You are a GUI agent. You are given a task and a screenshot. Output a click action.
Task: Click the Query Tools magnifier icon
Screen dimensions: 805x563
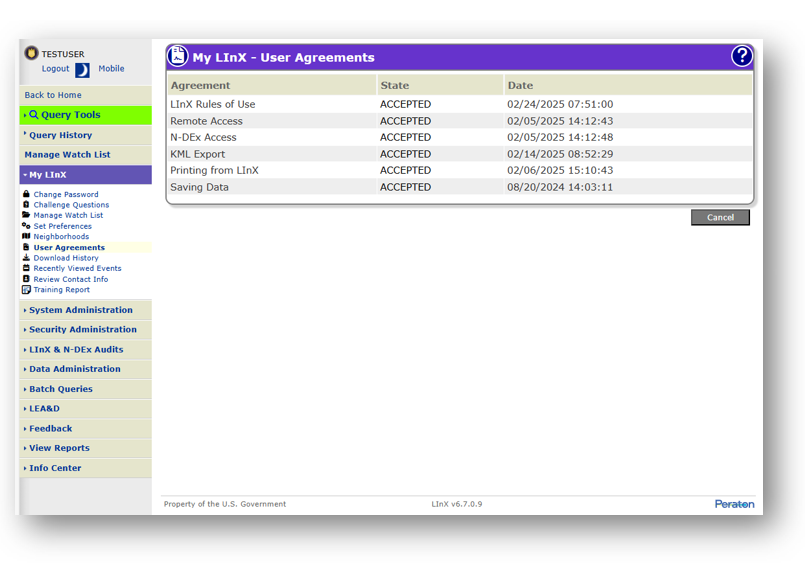click(x=34, y=115)
